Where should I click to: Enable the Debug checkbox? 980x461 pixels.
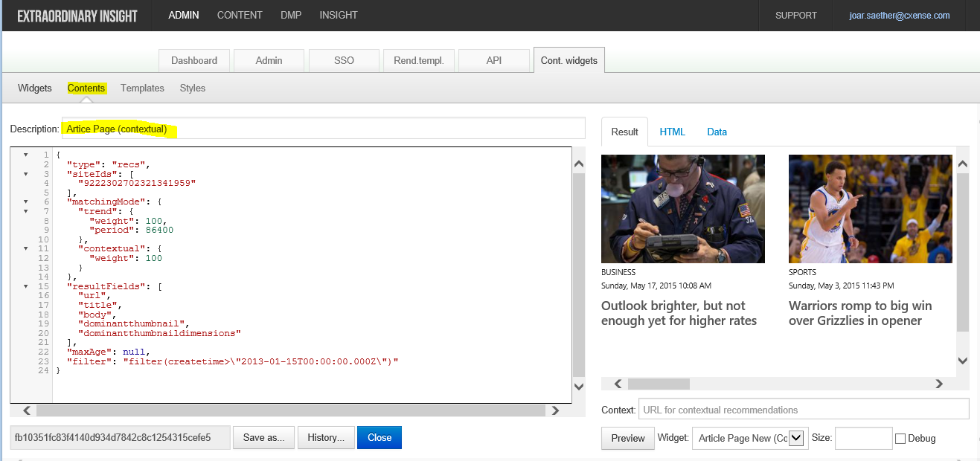[x=900, y=439]
